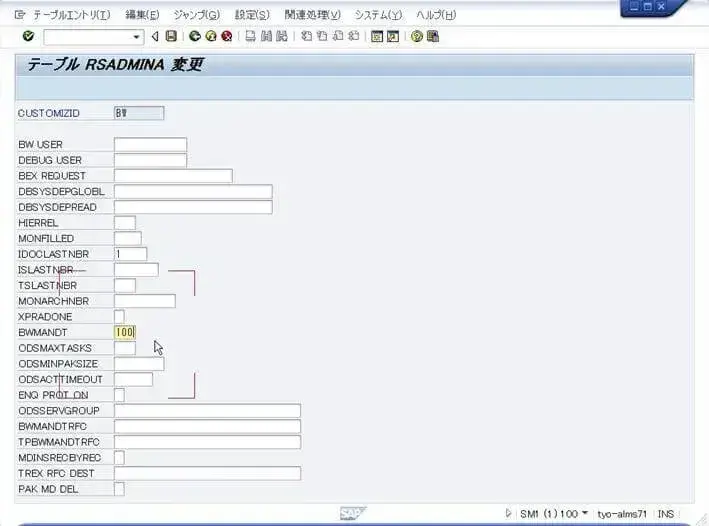Click the BWMANDTRFC input field
The width and height of the screenshot is (709, 526).
click(207, 426)
